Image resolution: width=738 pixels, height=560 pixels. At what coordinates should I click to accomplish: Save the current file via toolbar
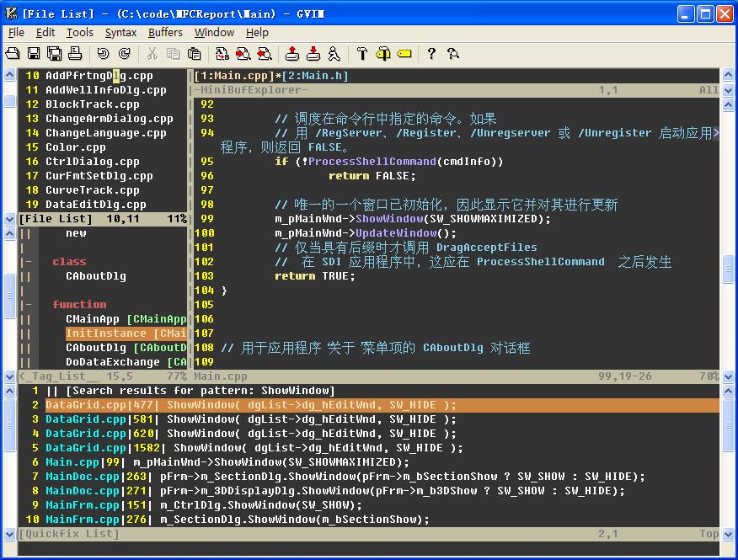pyautogui.click(x=34, y=54)
